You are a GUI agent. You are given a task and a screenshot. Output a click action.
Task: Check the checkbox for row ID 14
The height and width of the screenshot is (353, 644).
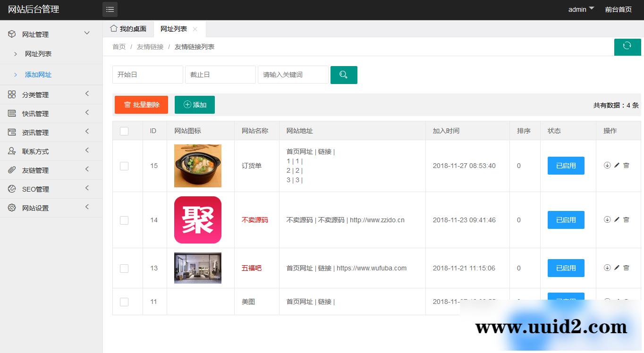pos(124,219)
